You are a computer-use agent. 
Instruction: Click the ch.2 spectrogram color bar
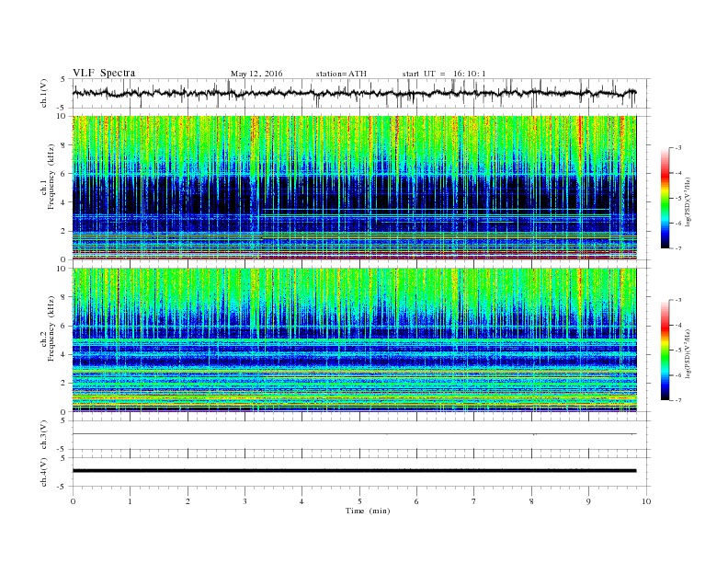(665, 350)
